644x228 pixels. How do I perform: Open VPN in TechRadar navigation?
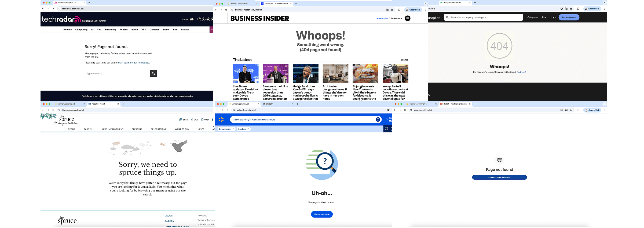coord(144,30)
